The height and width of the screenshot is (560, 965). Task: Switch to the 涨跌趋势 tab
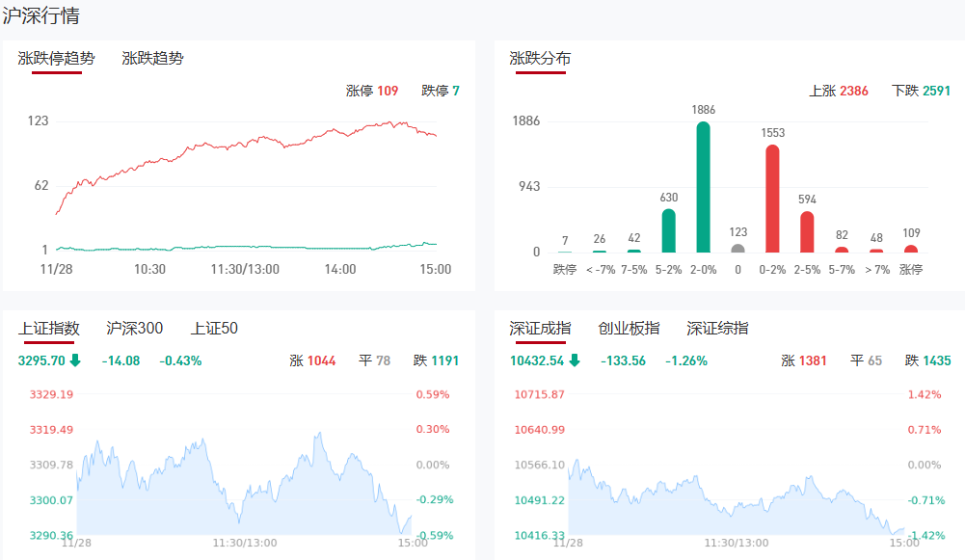152,58
